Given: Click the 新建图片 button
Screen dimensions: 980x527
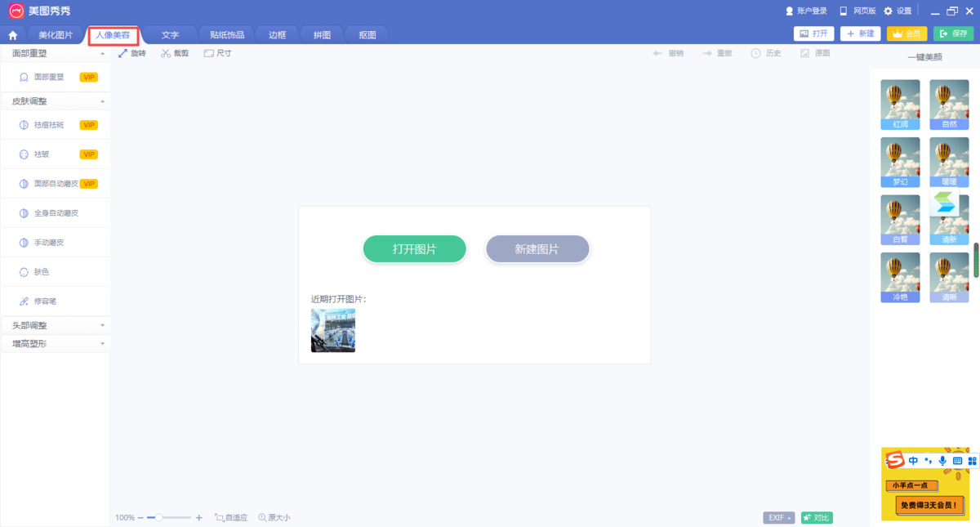Looking at the screenshot, I should (537, 249).
